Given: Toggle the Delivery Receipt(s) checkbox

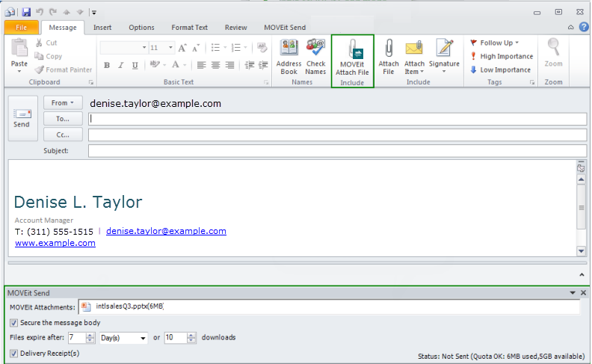Looking at the screenshot, I should 14,353.
